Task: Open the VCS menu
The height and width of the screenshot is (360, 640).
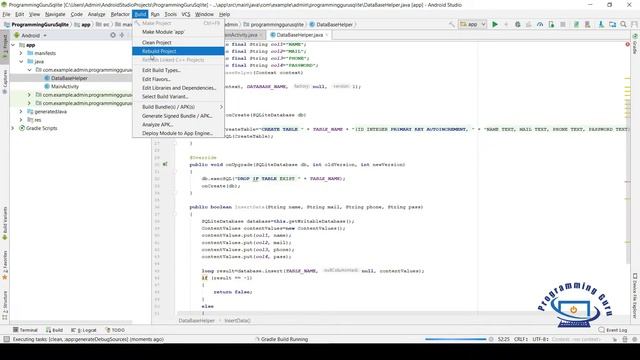Action: tap(186, 14)
